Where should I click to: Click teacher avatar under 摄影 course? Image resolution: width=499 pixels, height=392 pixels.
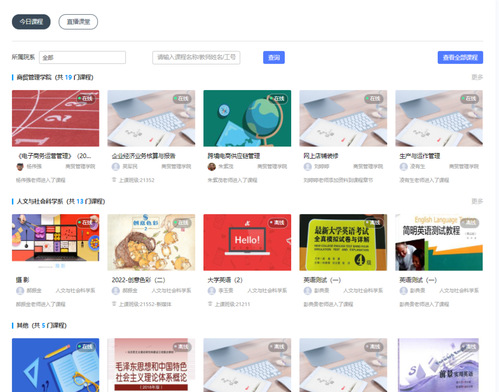(x=20, y=291)
